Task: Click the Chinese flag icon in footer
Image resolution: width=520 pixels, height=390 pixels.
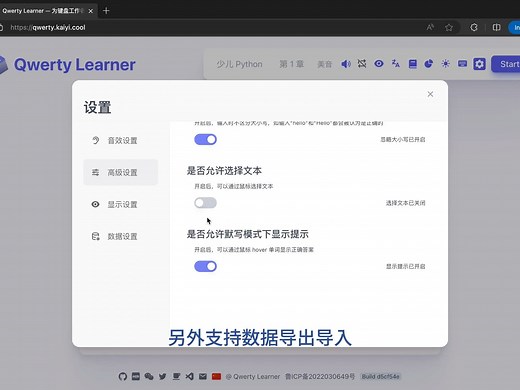Action: 216,377
